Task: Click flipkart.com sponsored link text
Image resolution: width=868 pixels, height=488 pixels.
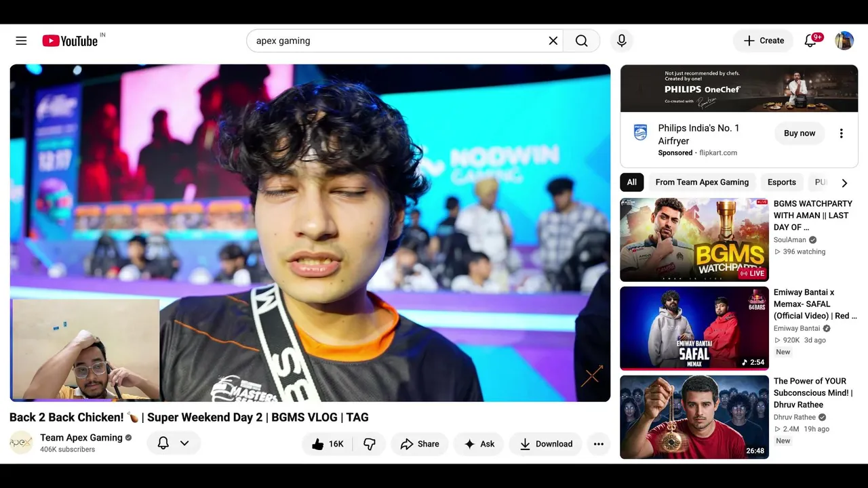Action: [x=718, y=153]
